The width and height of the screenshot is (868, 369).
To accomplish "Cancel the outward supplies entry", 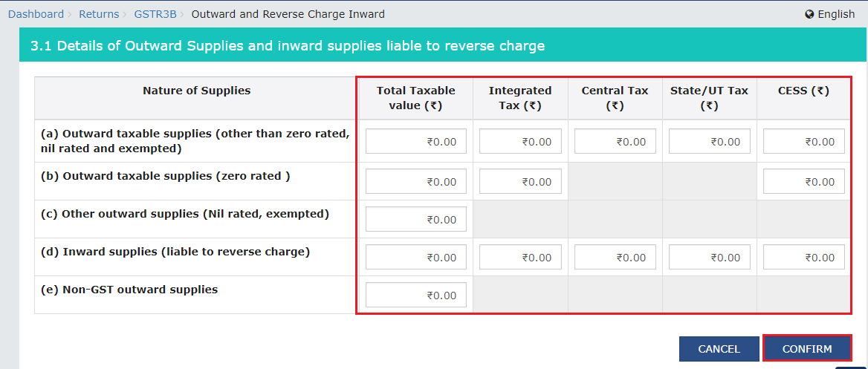I will pos(719,349).
